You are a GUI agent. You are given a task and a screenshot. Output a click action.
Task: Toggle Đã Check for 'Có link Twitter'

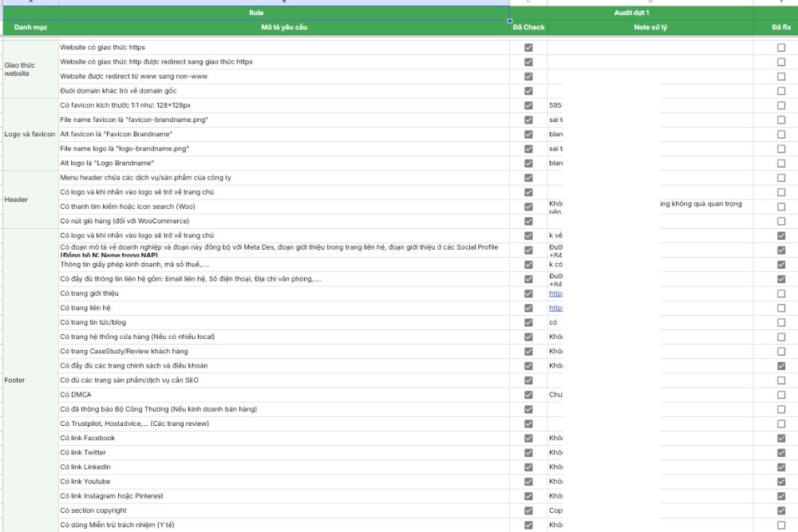pyautogui.click(x=528, y=453)
